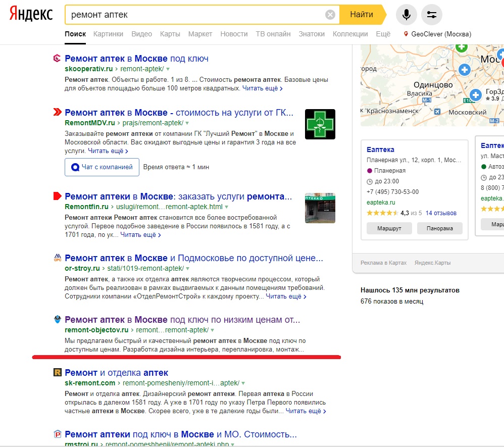Expand skooperativ.ru result options arrow
Image resolution: width=504 pixels, height=447 pixels.
pyautogui.click(x=168, y=69)
